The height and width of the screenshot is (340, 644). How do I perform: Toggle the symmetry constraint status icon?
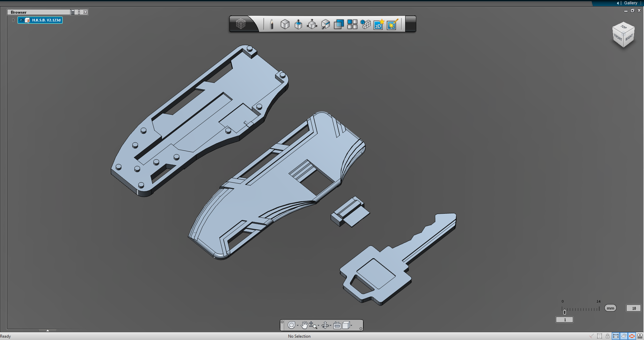(x=599, y=336)
